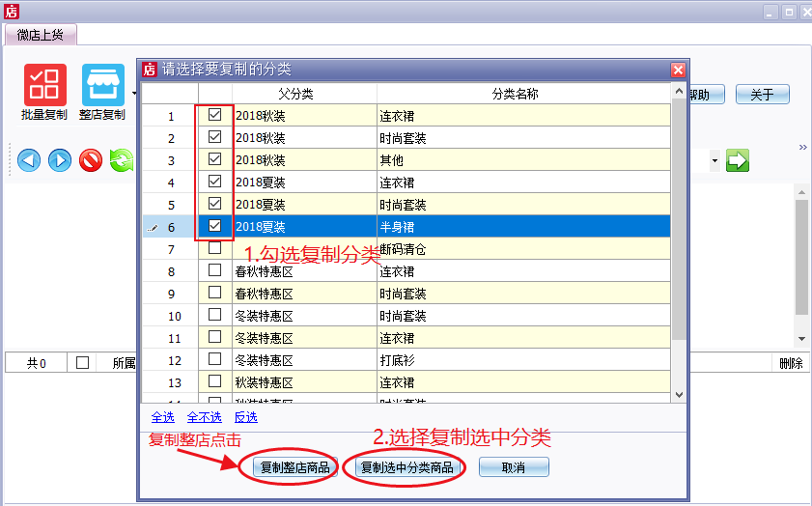Viewport: 812px width, 506px height.
Task: Close the category selection dialog
Action: [678, 70]
